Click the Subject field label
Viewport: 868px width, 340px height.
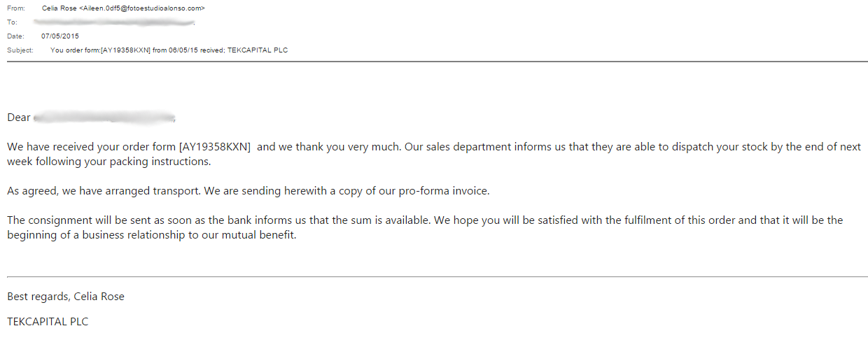click(x=20, y=50)
